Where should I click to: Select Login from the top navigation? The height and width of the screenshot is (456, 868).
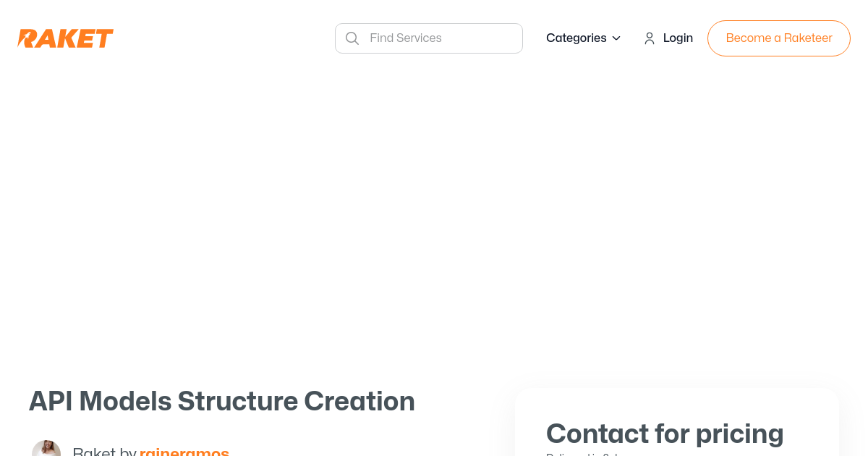pyautogui.click(x=678, y=38)
